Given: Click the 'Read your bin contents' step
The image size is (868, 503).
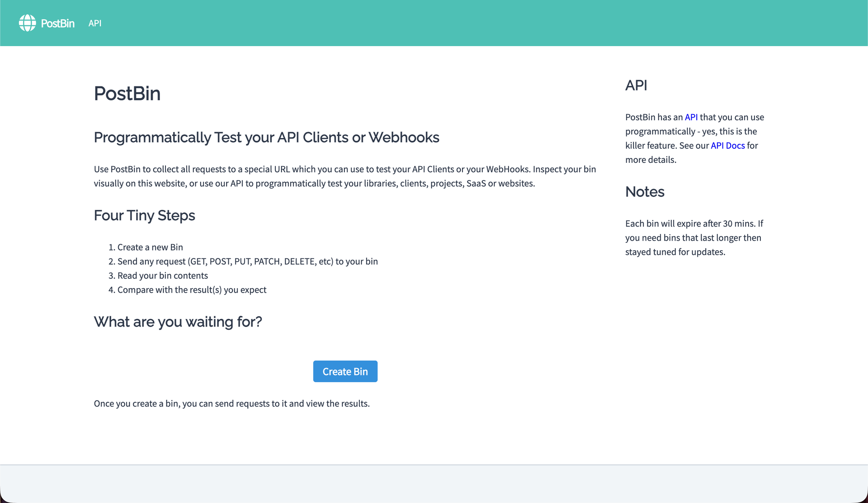Looking at the screenshot, I should [x=162, y=275].
